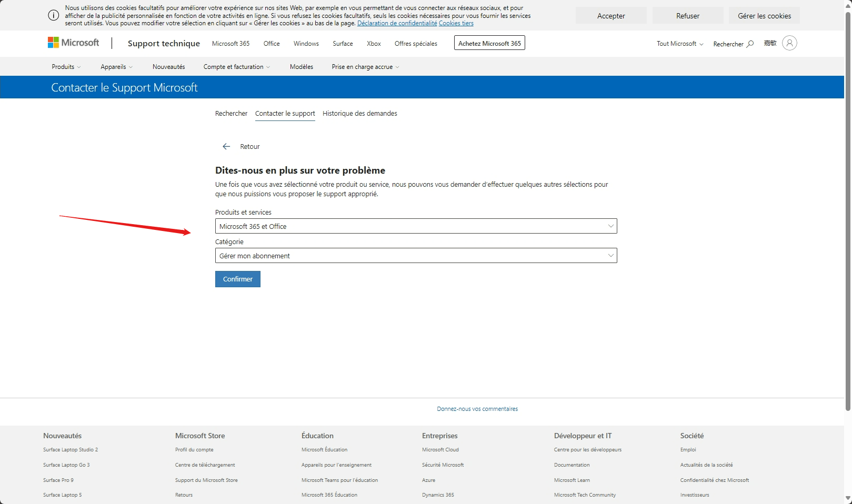Image resolution: width=852 pixels, height=504 pixels.
Task: Click the Retour link
Action: click(250, 147)
